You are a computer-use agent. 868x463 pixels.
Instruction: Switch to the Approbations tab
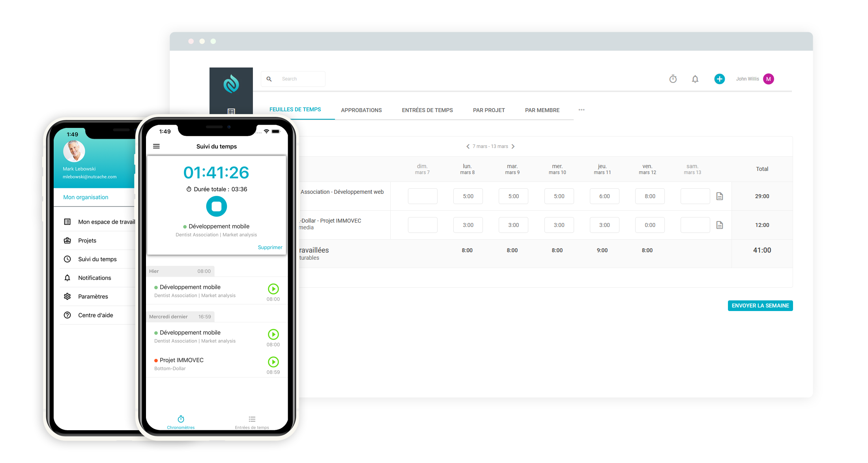361,110
